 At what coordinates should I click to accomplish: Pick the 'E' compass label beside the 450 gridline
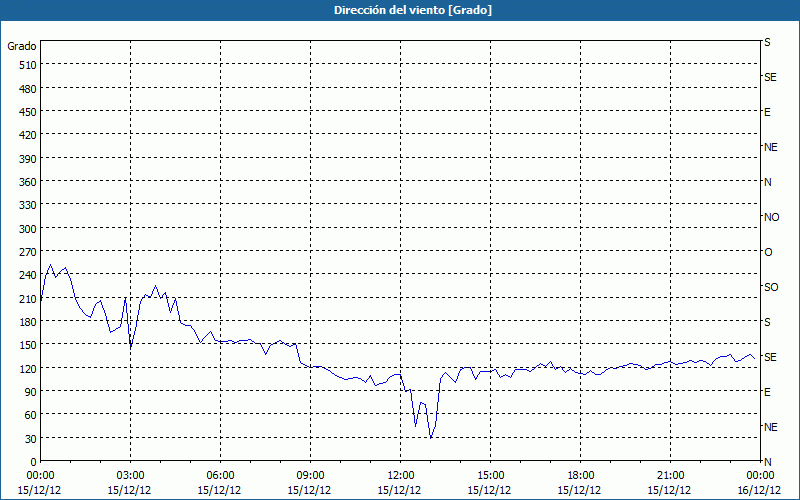click(x=767, y=112)
